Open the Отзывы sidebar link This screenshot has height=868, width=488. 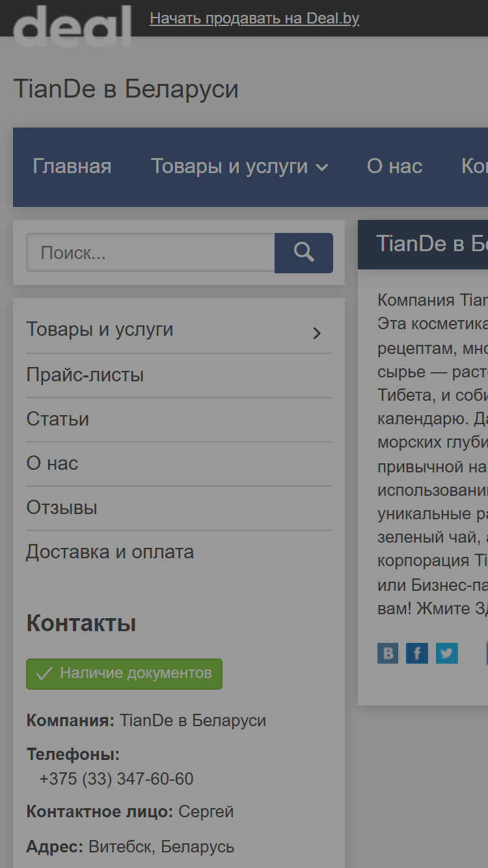click(x=62, y=508)
